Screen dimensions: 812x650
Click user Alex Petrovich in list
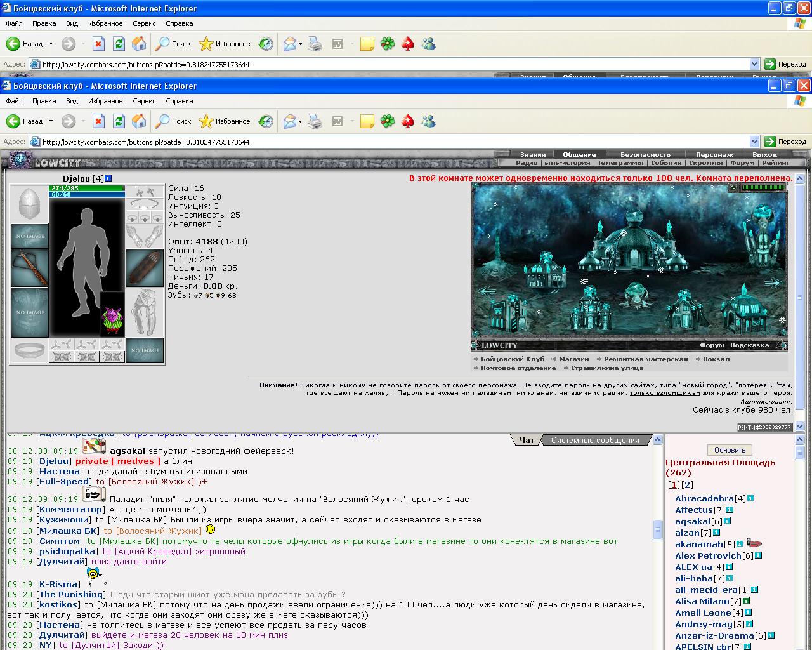[x=708, y=556]
